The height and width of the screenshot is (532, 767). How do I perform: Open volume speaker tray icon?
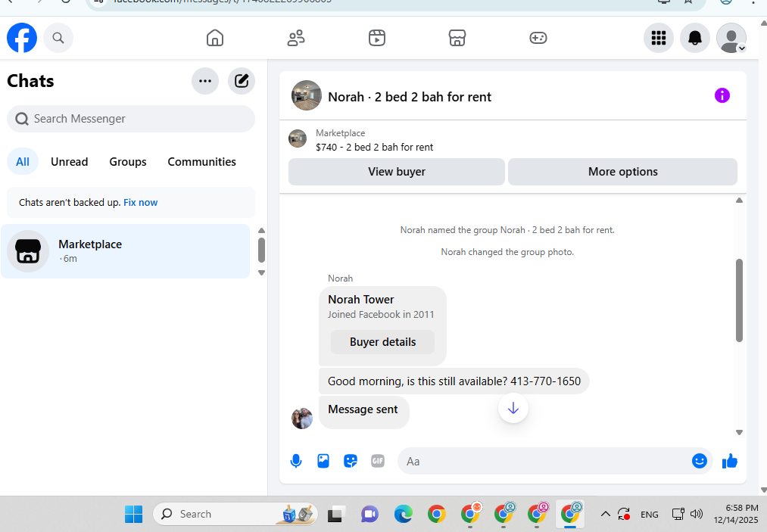pos(696,514)
